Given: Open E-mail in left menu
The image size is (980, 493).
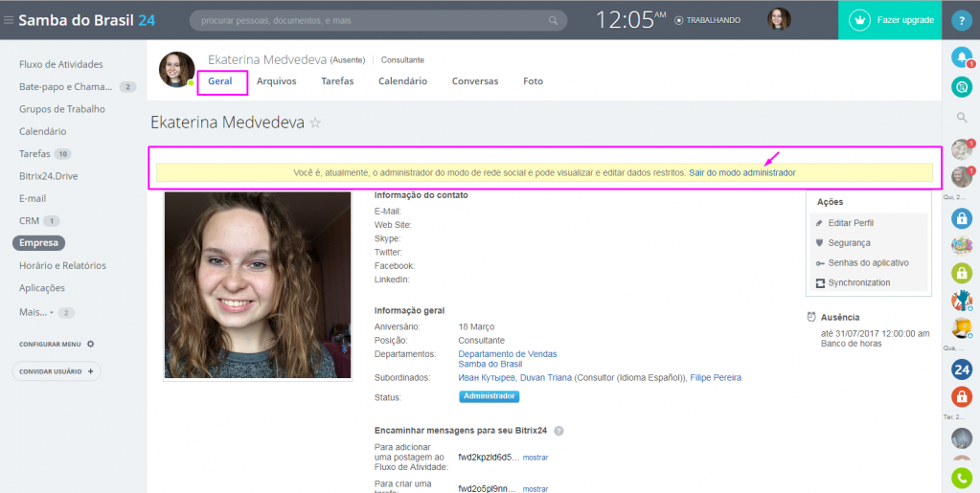Looking at the screenshot, I should click(33, 199).
